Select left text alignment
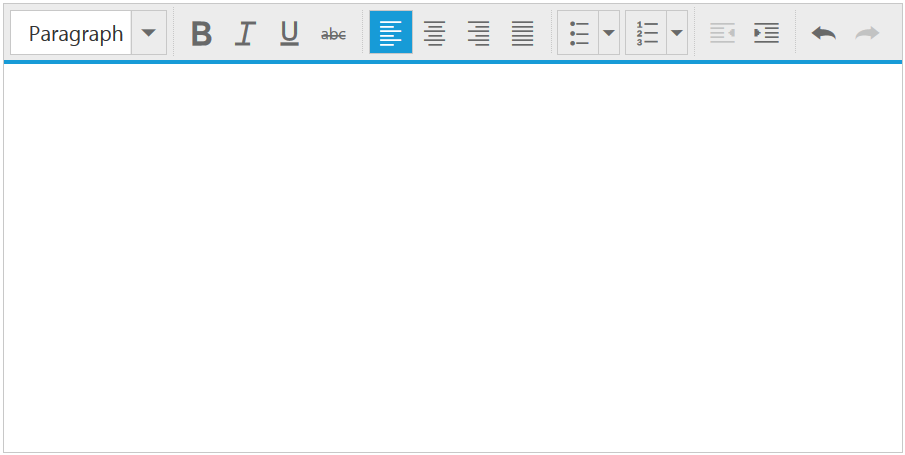The image size is (905, 455). click(x=391, y=33)
